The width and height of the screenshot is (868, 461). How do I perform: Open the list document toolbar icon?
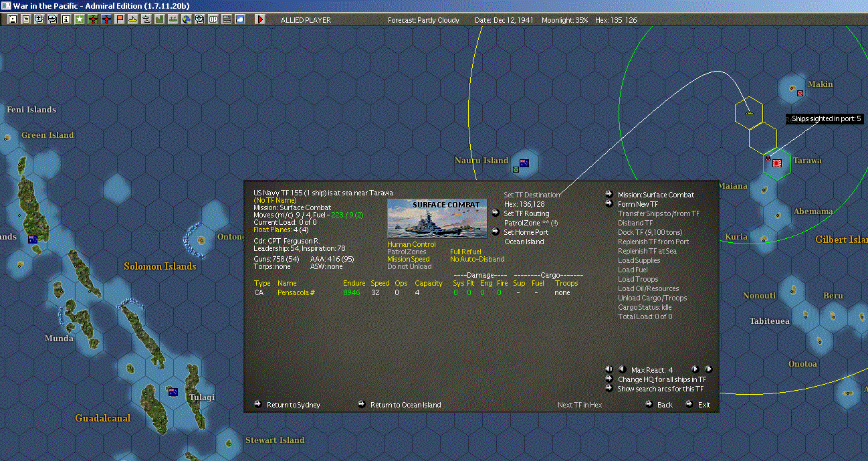coord(26,19)
